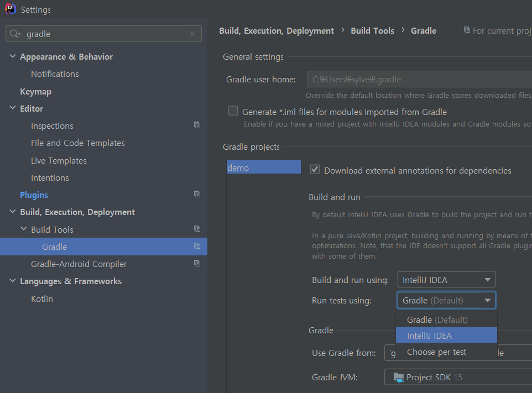Click the Gradle user home label
This screenshot has width=532, height=393.
[x=260, y=80]
